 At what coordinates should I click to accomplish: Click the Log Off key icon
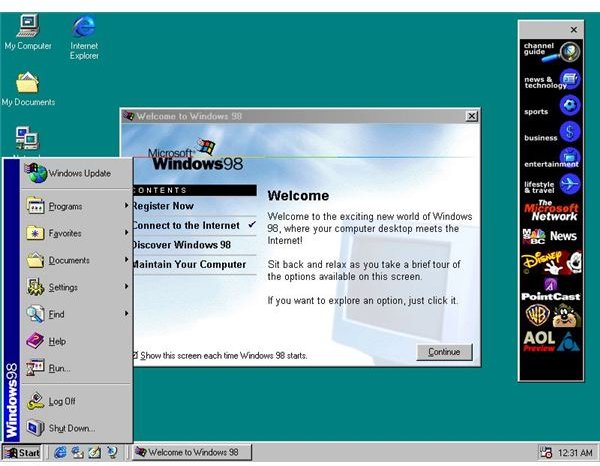click(x=35, y=401)
